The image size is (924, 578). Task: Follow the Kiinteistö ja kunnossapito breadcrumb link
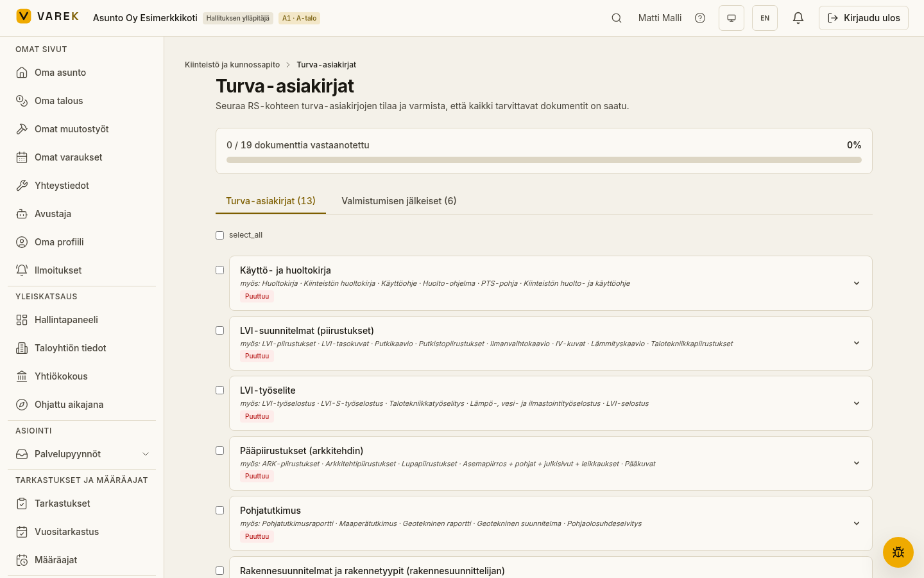click(x=232, y=65)
